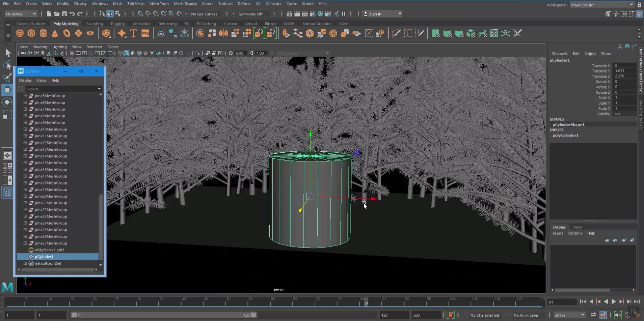644x321 pixels.
Task: Toggle looping playback mode
Action: click(x=593, y=315)
